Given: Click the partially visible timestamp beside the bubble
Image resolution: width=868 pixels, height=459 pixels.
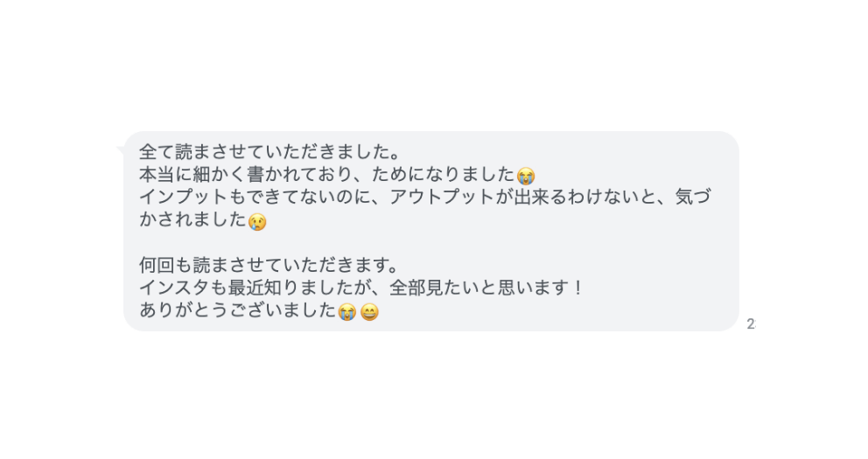Looking at the screenshot, I should [x=752, y=323].
